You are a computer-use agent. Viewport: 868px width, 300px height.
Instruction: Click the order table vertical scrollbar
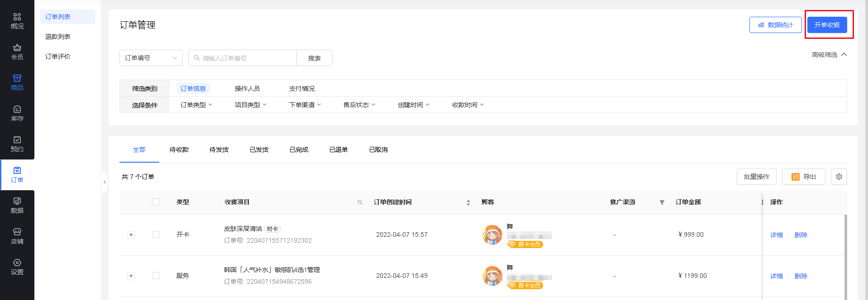tap(846, 257)
